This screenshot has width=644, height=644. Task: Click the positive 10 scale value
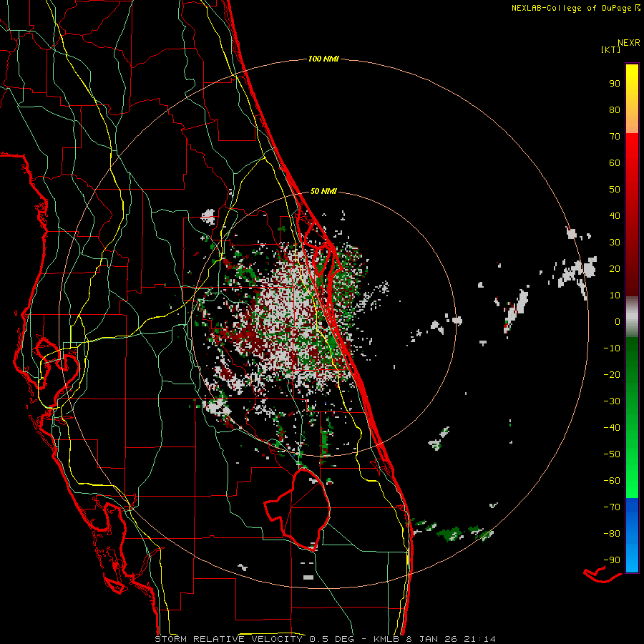click(x=615, y=296)
